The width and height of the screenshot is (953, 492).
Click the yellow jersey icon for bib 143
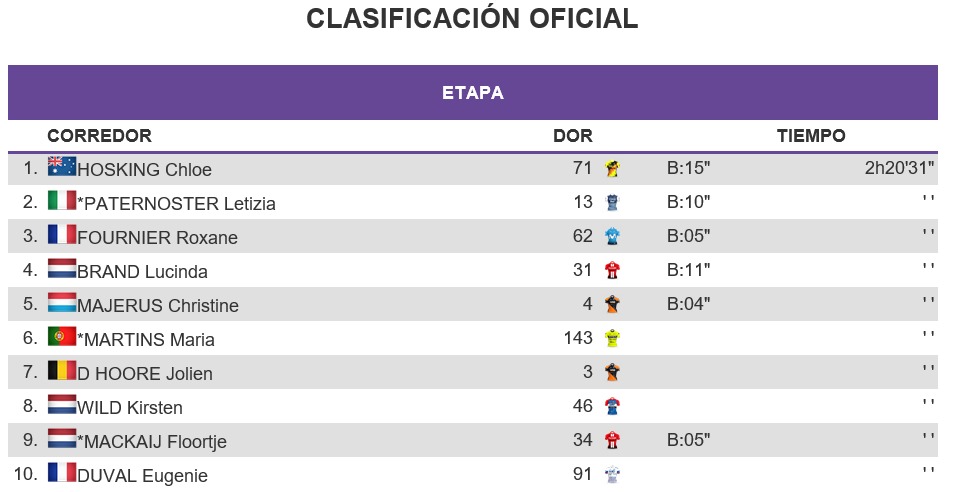(612, 338)
